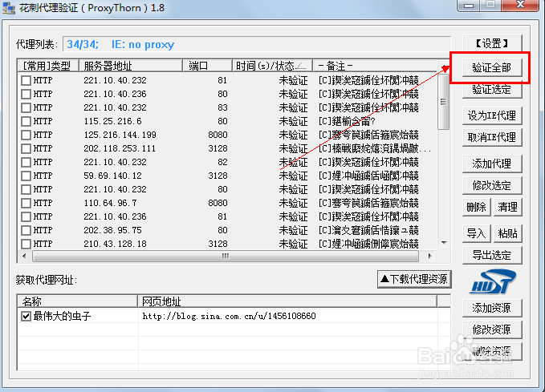
Task: Select the checkbox for 202.118.253.111
Action: point(26,148)
